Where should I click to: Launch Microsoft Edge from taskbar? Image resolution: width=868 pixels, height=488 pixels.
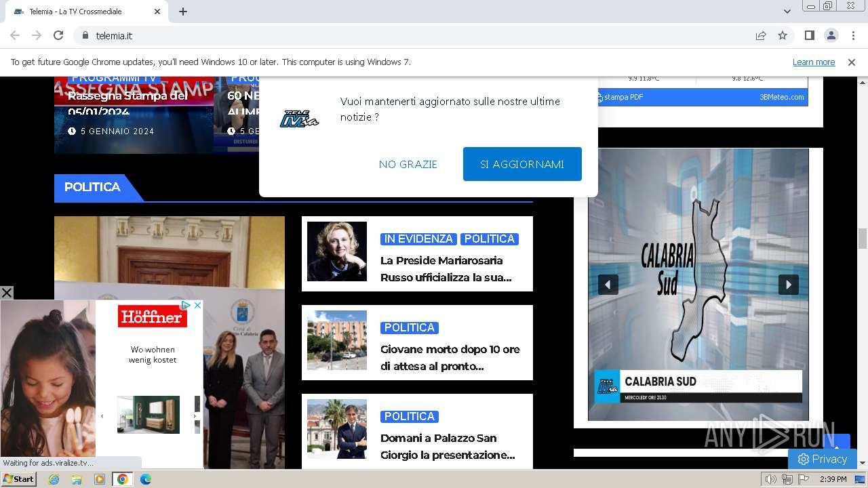145,479
